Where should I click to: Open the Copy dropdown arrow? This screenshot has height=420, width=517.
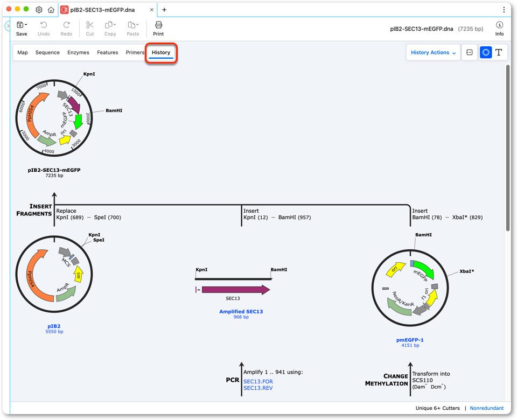point(115,24)
